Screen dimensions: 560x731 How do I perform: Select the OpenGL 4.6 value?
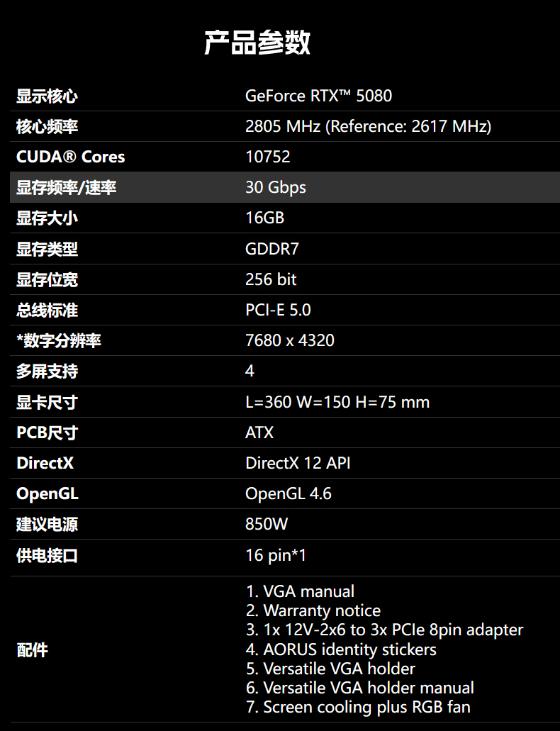tap(288, 494)
